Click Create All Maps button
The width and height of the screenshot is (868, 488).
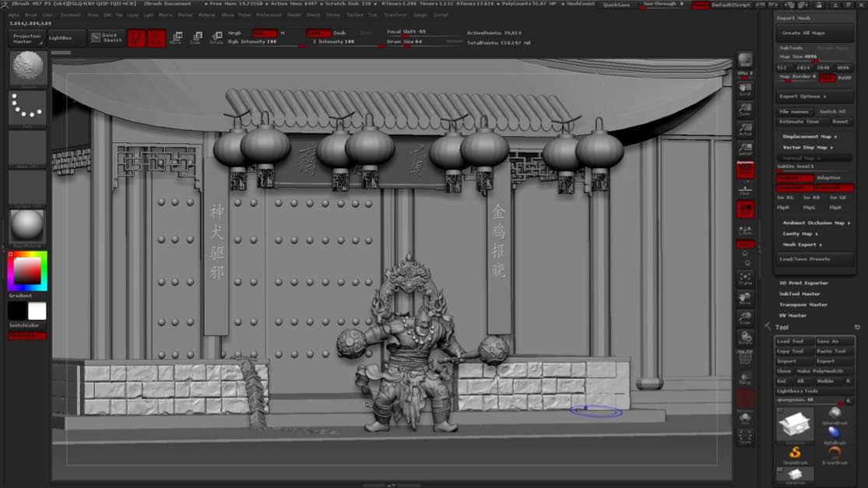pos(803,33)
